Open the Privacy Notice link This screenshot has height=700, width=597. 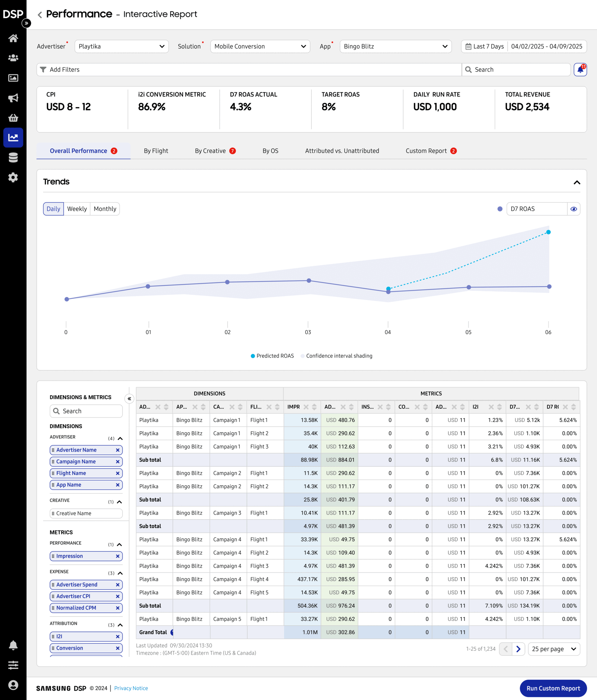click(131, 688)
